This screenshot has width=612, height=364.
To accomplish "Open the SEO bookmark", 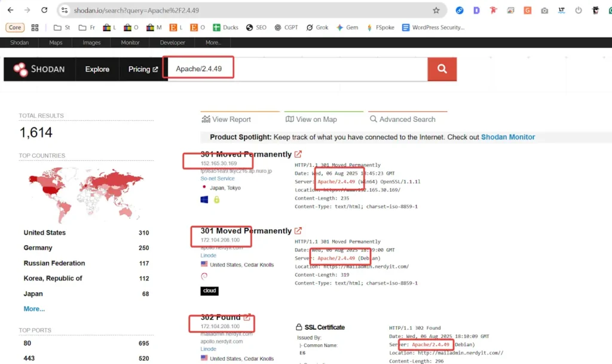I will 256,27.
